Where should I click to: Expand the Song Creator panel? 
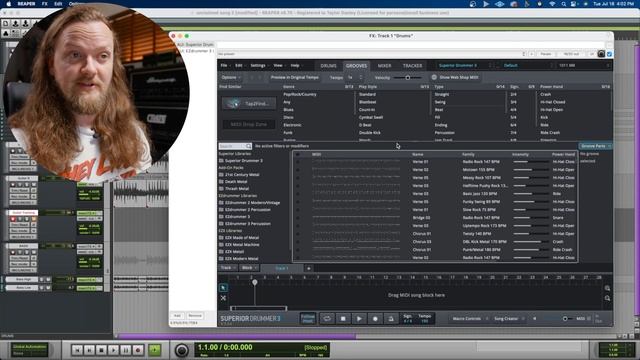coord(509,318)
